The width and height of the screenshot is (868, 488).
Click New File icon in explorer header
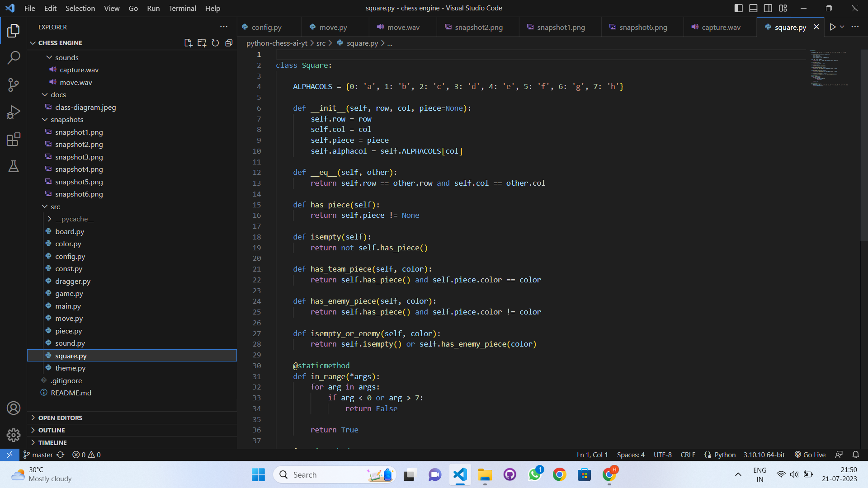[188, 43]
